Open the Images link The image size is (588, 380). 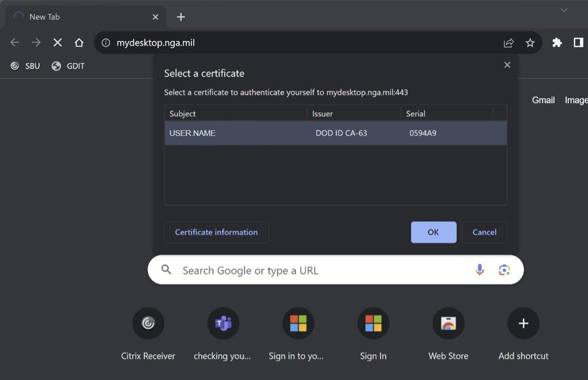tap(576, 100)
